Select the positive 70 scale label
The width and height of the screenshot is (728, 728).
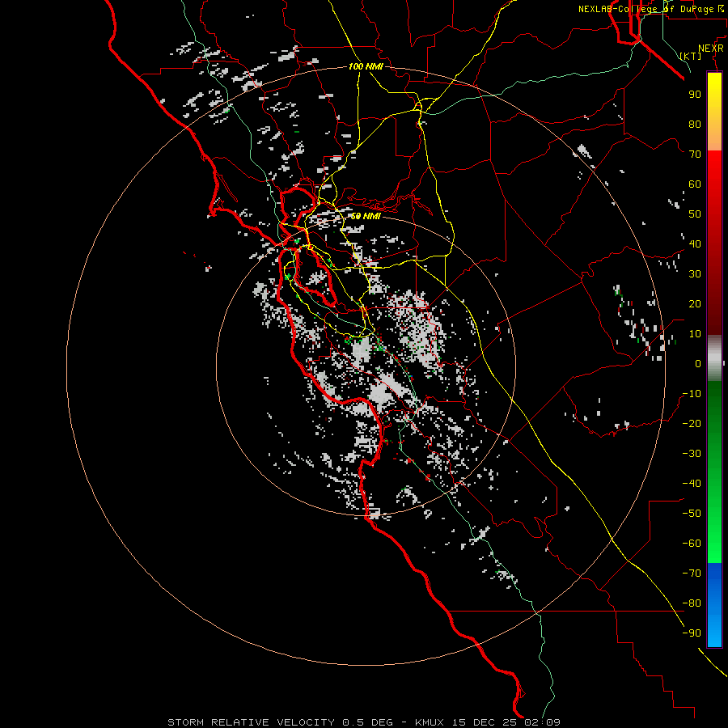coord(695,154)
